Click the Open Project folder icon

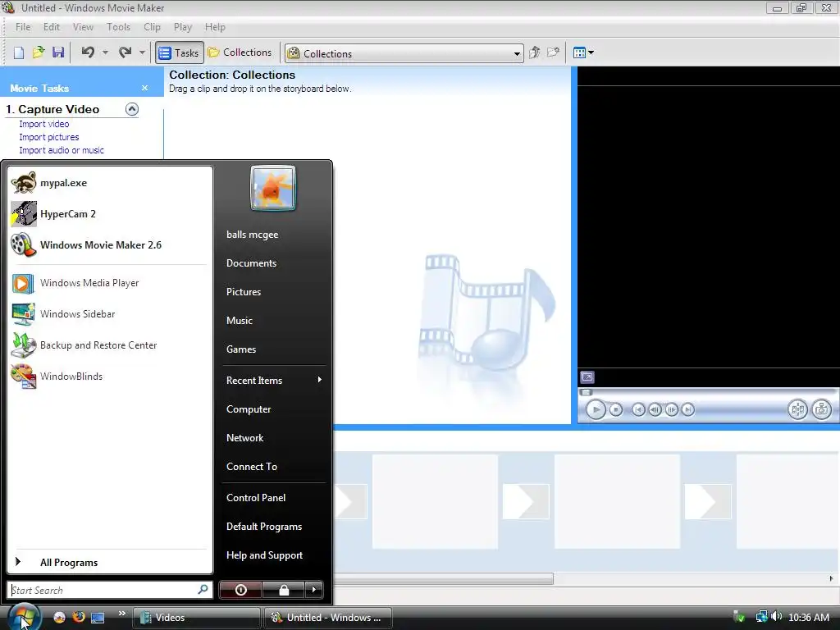tap(38, 52)
